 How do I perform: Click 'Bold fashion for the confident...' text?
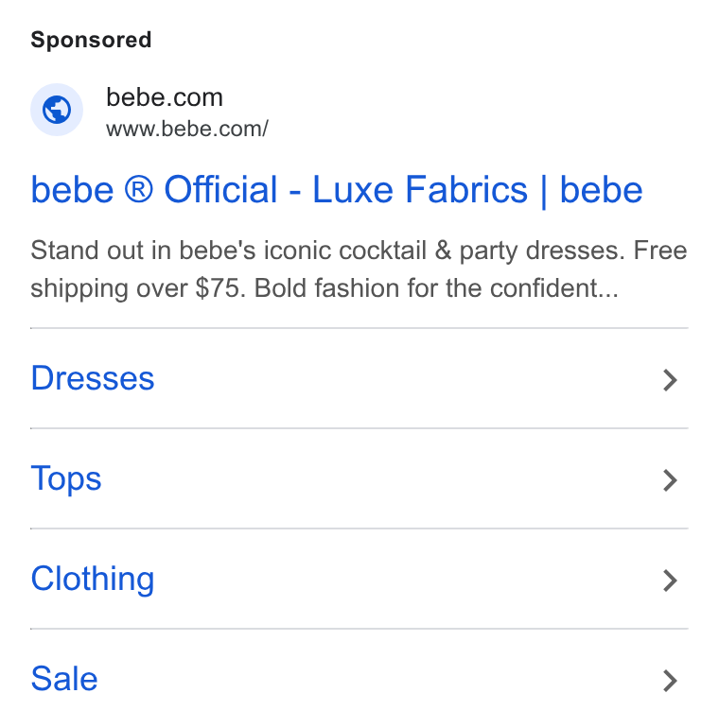point(436,287)
